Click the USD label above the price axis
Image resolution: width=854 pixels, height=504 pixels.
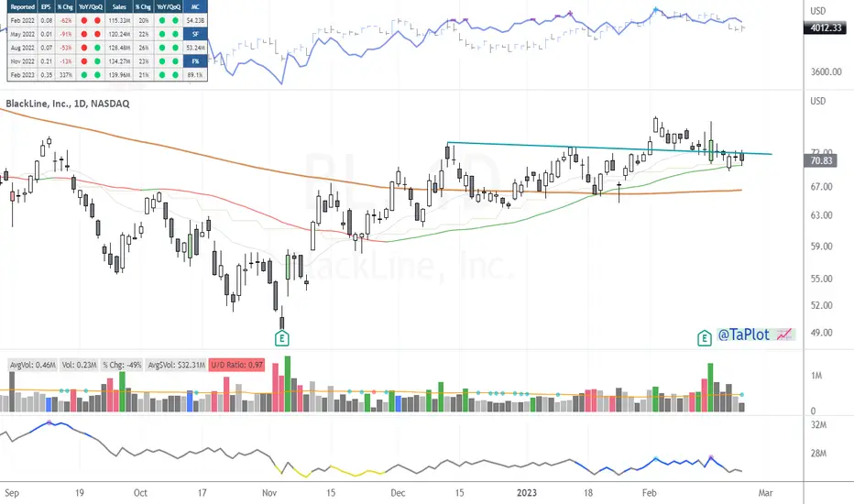click(817, 101)
